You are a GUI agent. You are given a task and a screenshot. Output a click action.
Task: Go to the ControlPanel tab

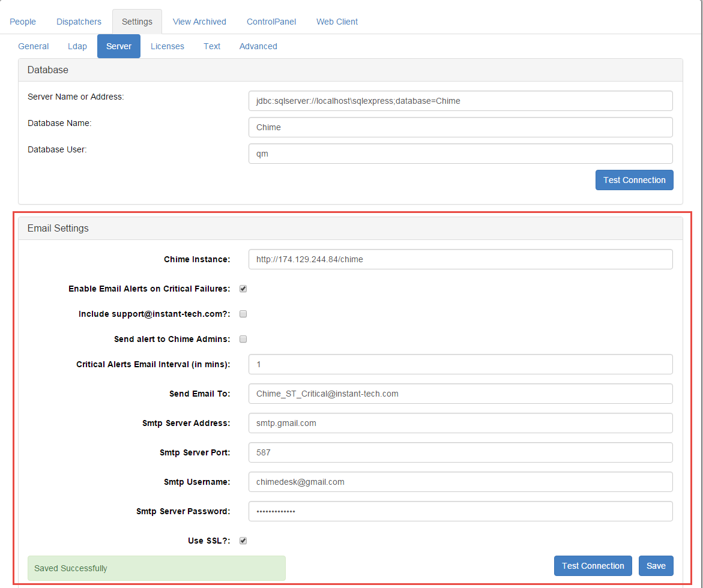(x=271, y=22)
